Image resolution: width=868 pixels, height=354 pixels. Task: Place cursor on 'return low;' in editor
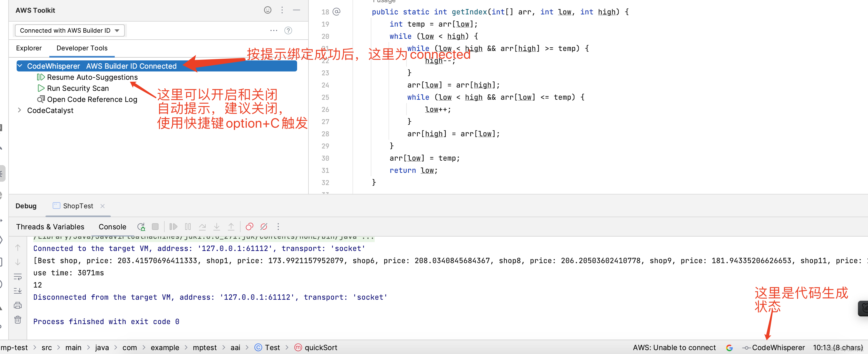(x=413, y=170)
